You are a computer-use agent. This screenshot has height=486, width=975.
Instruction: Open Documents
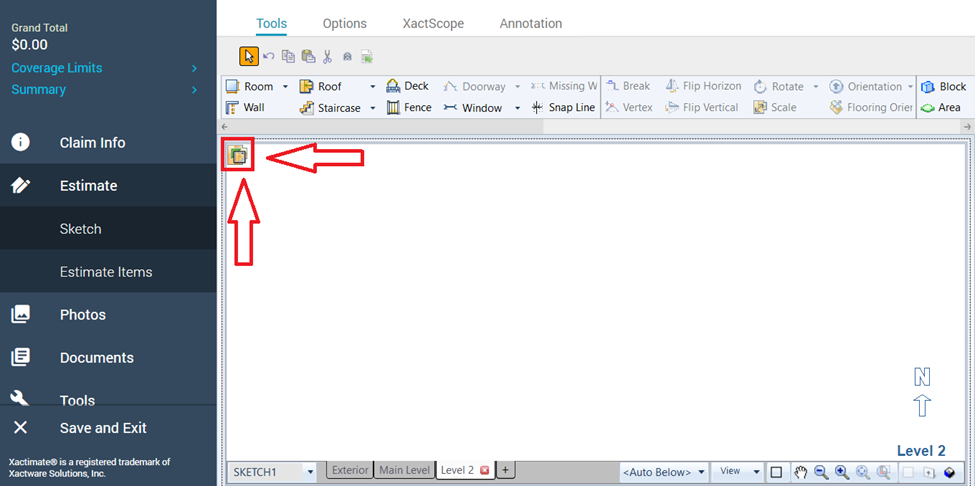[108, 358]
